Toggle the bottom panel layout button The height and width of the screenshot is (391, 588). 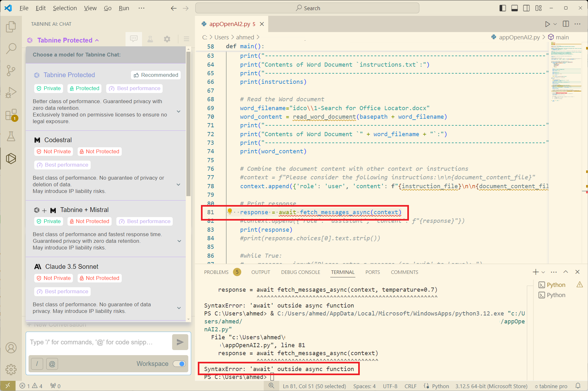[515, 8]
